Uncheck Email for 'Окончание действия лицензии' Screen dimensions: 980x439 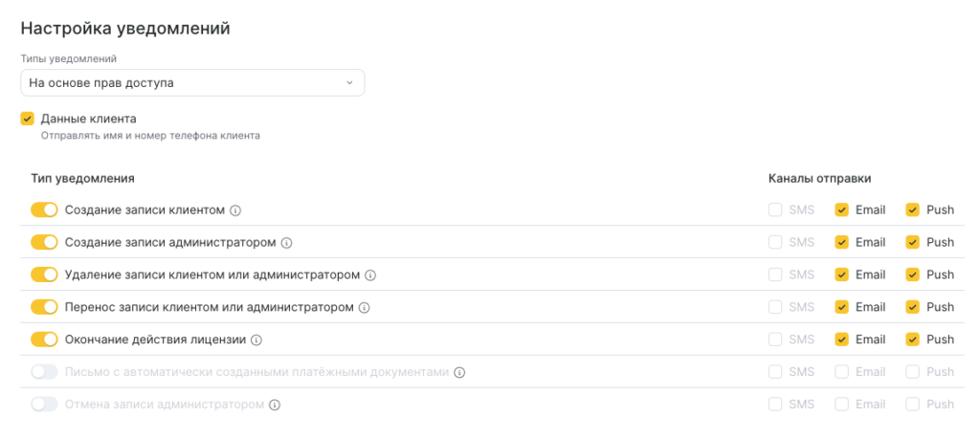(x=841, y=340)
